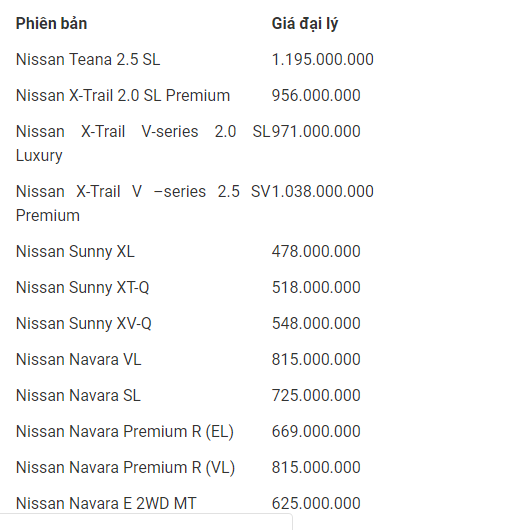Click the 'Phiên bản' column header
The height and width of the screenshot is (530, 515).
tap(51, 24)
